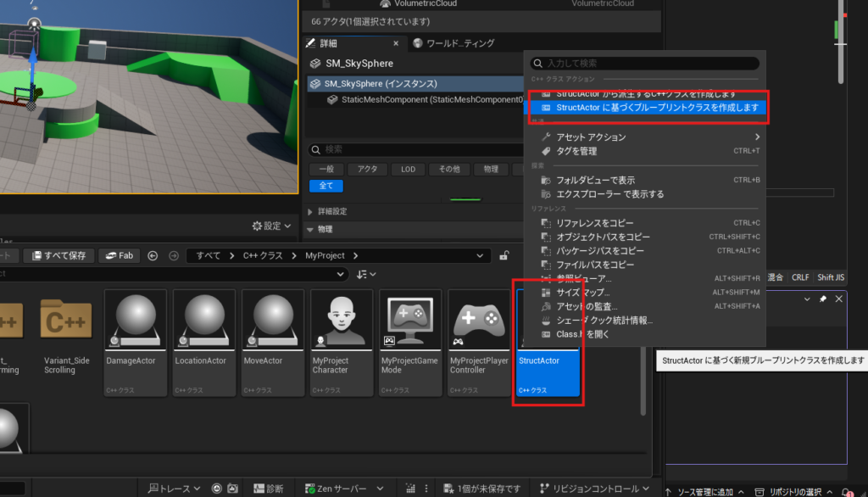This screenshot has height=497, width=868.
Task: Toggle the LOD category filter
Action: pyautogui.click(x=408, y=170)
